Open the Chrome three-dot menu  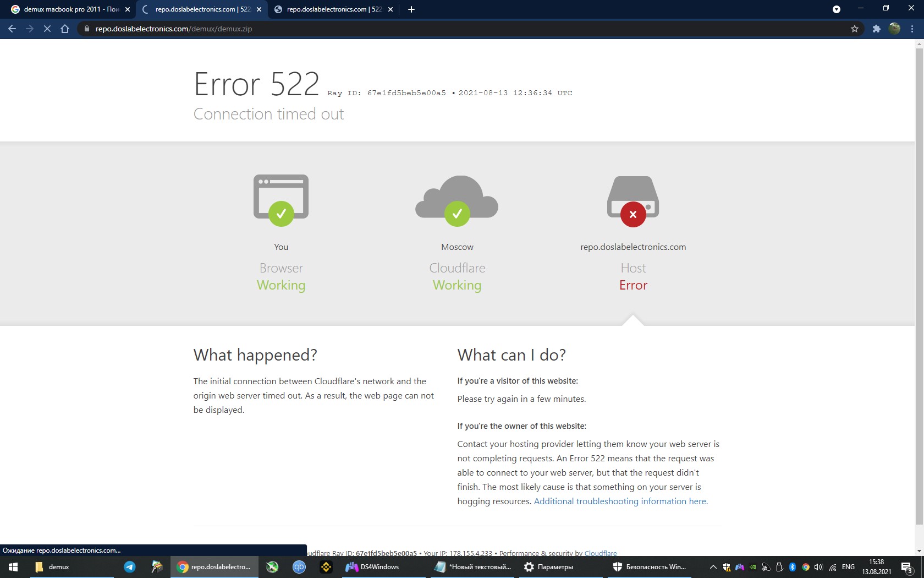tap(912, 29)
